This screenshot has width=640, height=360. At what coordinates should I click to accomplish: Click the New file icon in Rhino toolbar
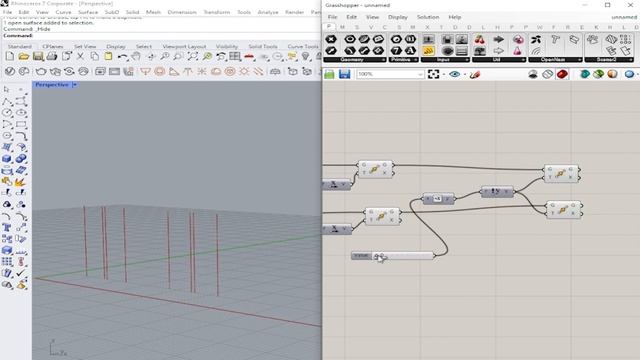point(10,56)
